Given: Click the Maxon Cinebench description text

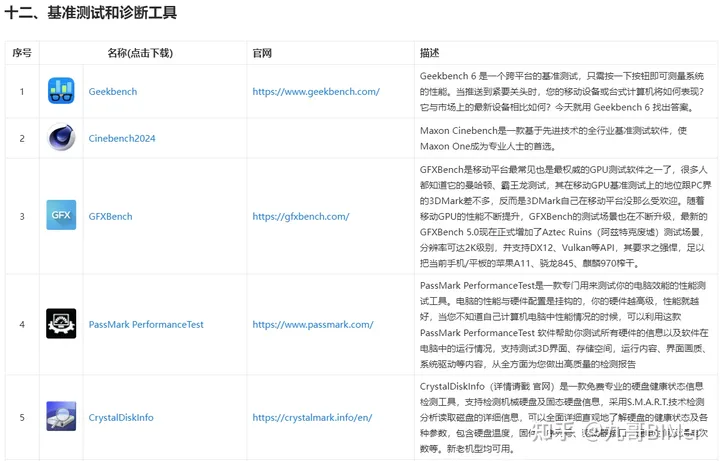Looking at the screenshot, I should click(x=553, y=138).
